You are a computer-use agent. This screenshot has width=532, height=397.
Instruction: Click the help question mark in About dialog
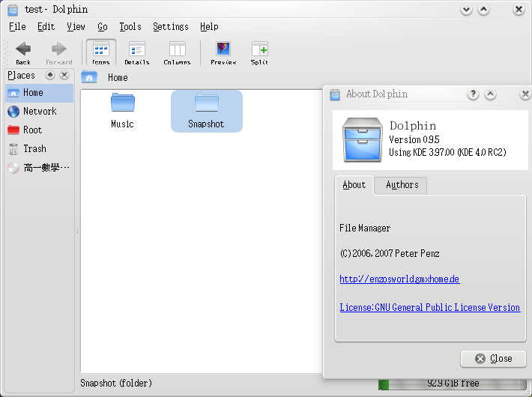[x=473, y=94]
